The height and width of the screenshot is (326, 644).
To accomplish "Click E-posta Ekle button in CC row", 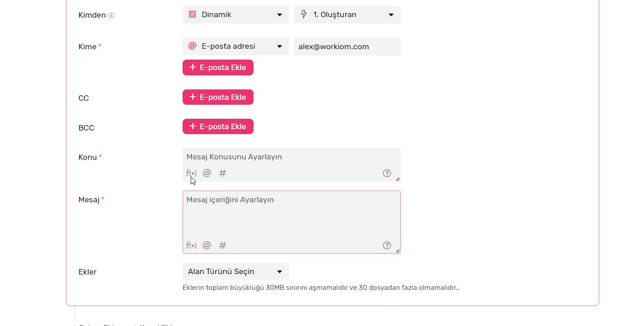I will click(x=218, y=97).
